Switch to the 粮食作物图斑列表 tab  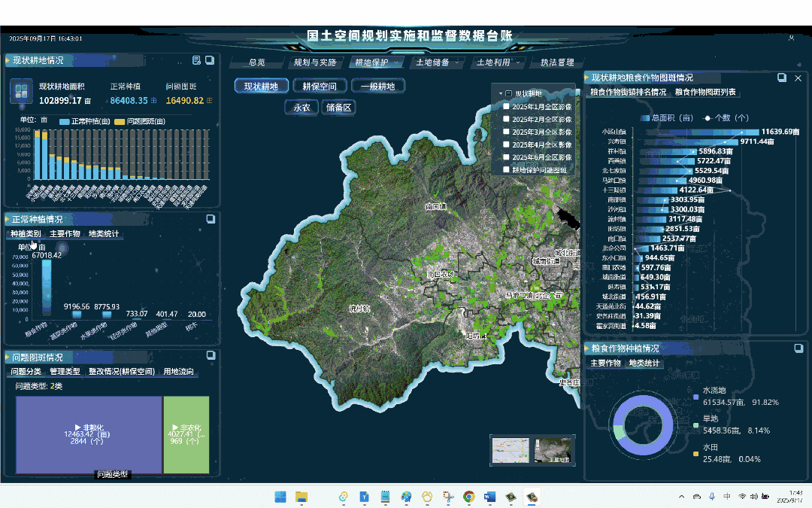(705, 93)
